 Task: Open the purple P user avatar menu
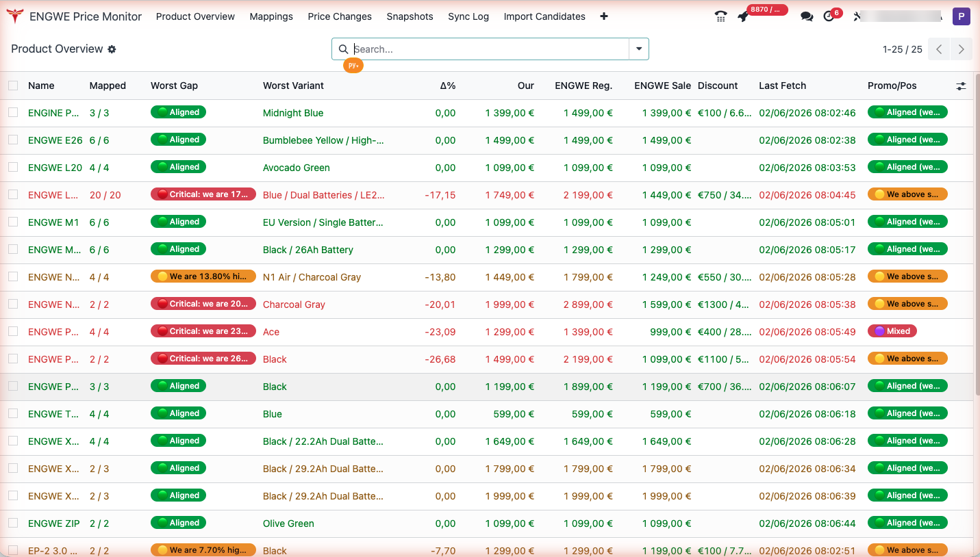click(x=962, y=16)
